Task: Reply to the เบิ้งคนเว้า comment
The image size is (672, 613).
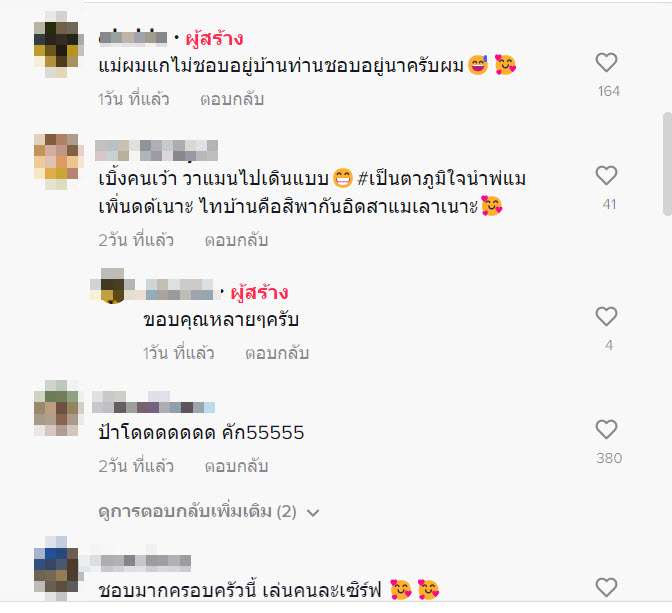Action: point(236,240)
